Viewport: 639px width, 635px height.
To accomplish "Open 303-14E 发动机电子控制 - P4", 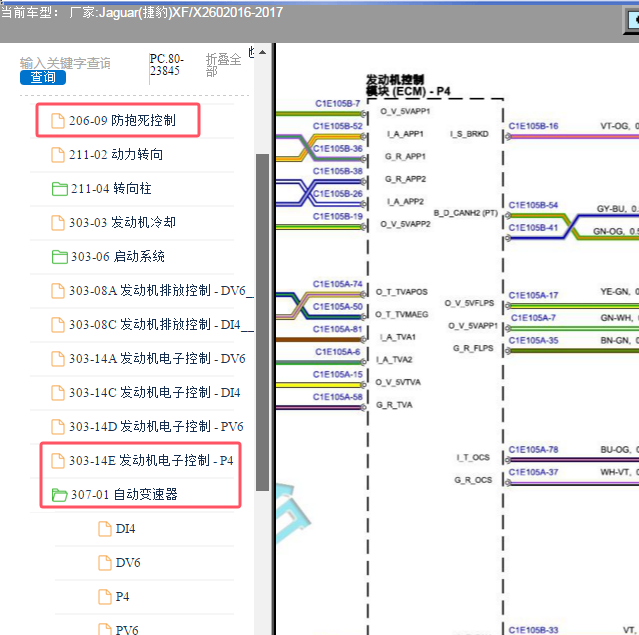I will [151, 461].
